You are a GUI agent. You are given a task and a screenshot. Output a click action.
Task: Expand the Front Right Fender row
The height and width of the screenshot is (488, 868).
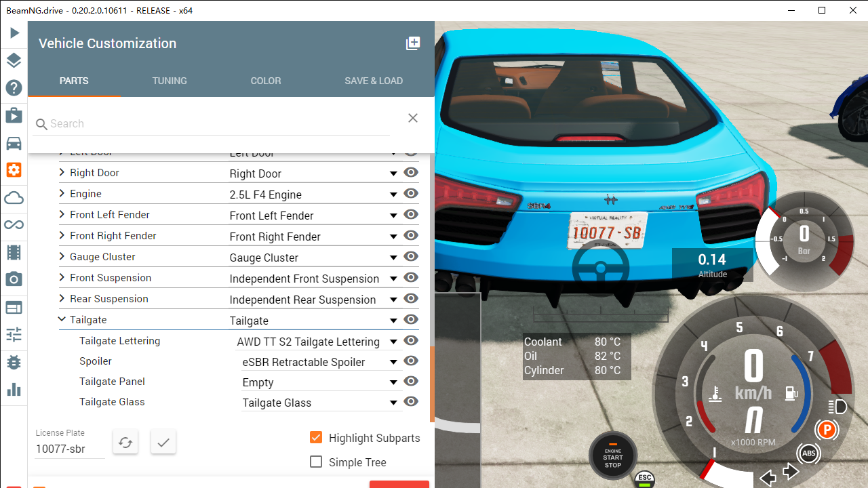(x=62, y=236)
